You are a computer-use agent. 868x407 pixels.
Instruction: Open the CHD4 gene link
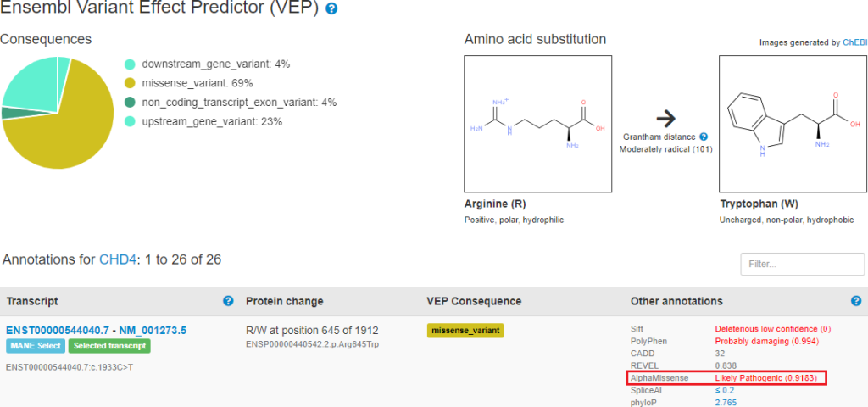click(117, 259)
